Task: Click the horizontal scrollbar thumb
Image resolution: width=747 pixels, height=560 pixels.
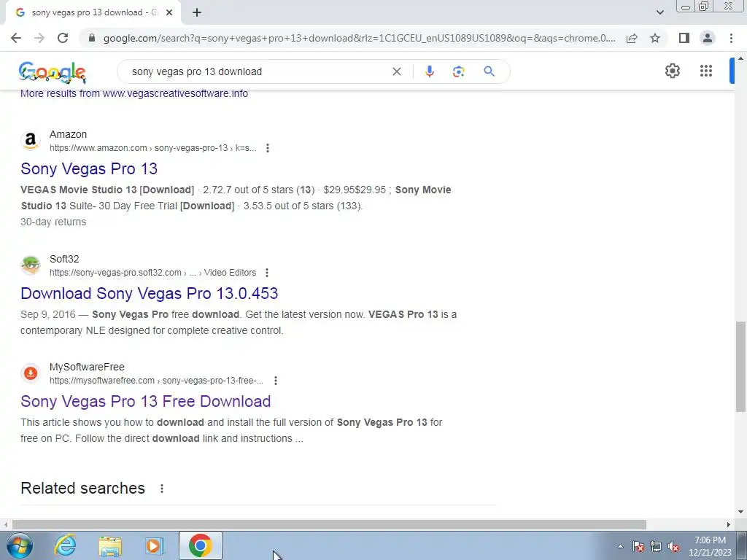Action: coord(329,524)
